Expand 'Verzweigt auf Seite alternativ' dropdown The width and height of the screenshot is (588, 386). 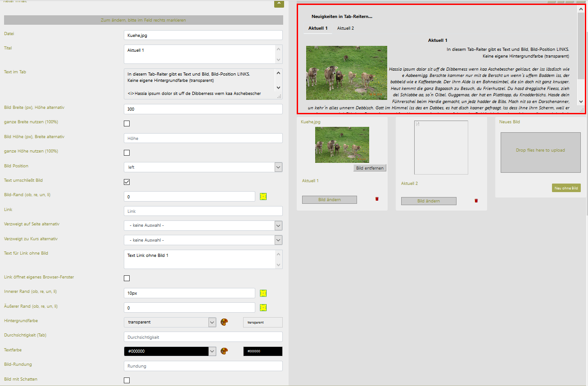pos(203,225)
